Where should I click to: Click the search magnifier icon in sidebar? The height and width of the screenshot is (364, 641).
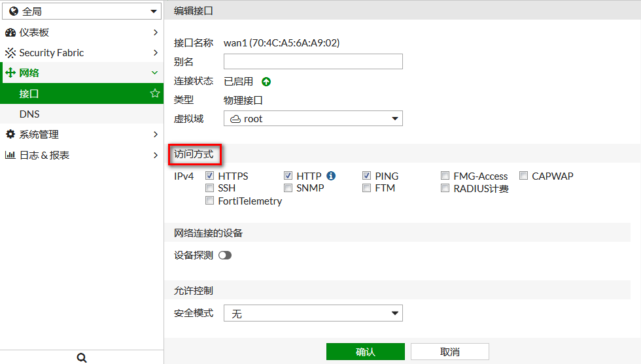[x=82, y=357]
